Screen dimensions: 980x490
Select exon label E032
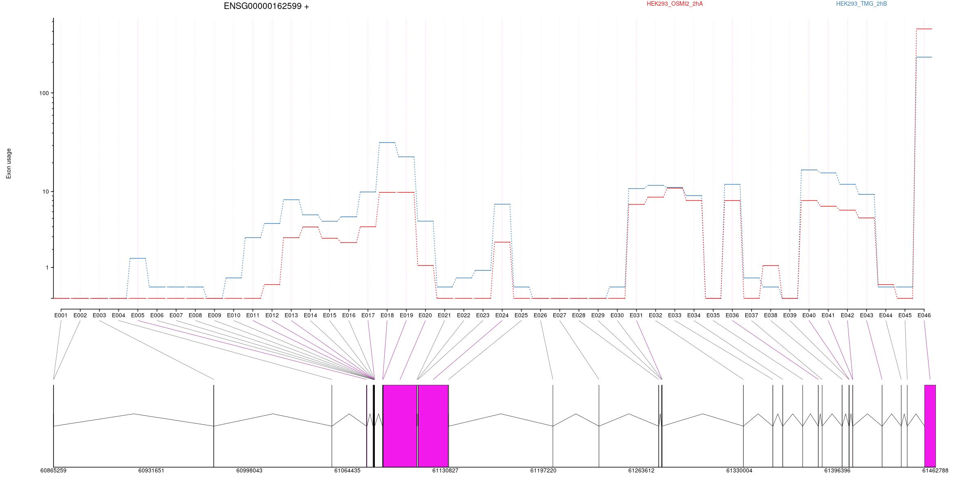tap(655, 315)
